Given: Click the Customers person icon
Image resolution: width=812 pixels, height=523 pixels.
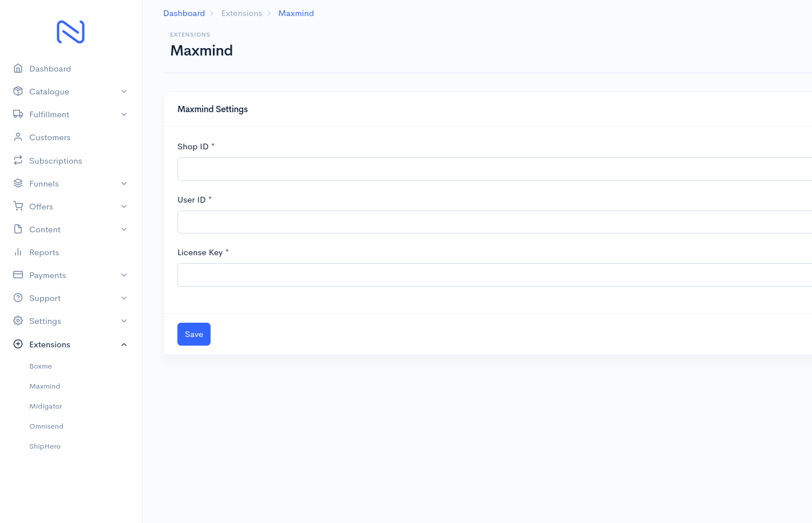Looking at the screenshot, I should tap(18, 137).
